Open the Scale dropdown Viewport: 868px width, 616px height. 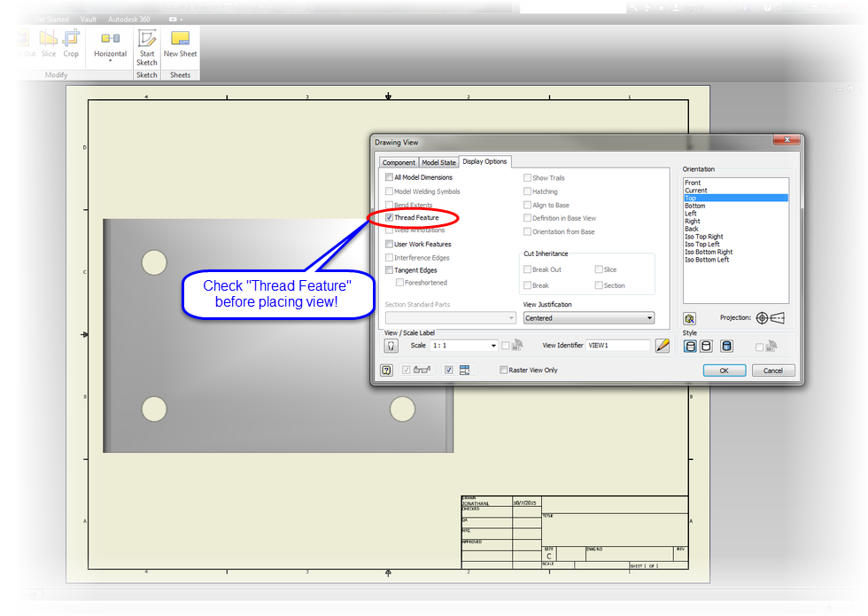493,346
